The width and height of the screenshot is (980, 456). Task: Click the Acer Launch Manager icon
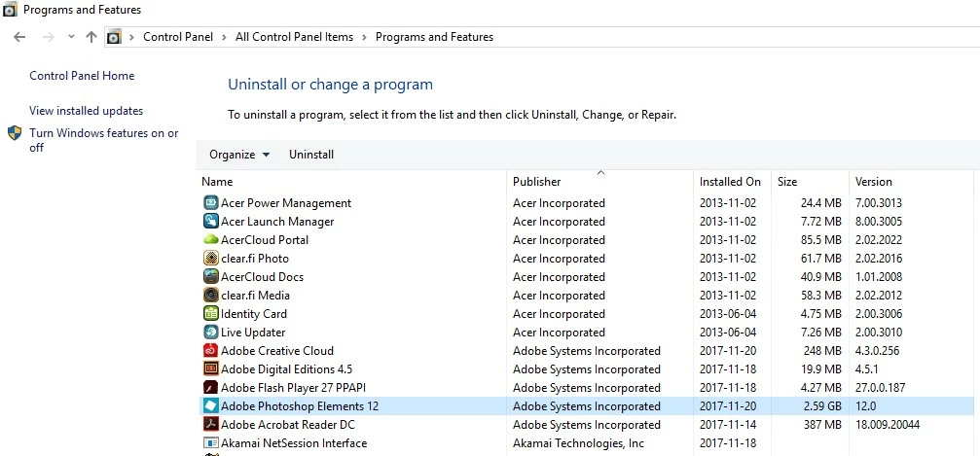pos(210,221)
